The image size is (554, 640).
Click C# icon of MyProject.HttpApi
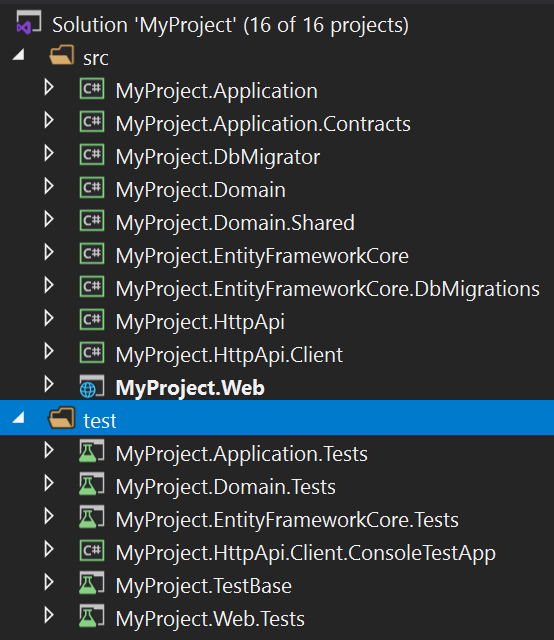click(92, 320)
